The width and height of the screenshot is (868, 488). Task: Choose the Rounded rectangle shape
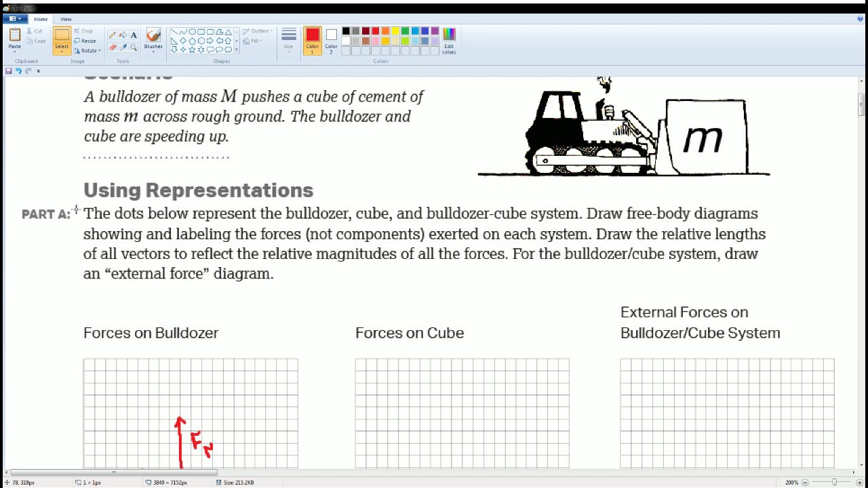coord(210,32)
